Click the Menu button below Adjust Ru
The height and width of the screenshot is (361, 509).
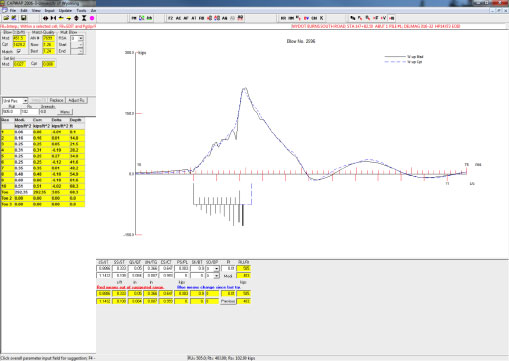[x=65, y=112]
